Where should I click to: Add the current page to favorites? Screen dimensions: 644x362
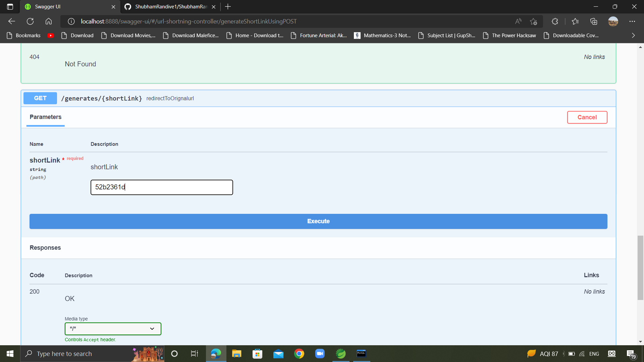[534, 21]
